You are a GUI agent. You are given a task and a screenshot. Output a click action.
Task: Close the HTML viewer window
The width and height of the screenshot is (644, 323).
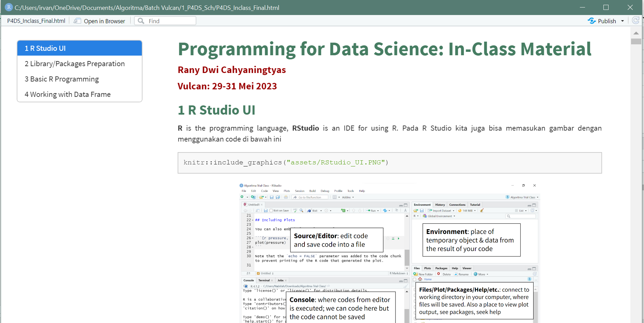coord(630,8)
